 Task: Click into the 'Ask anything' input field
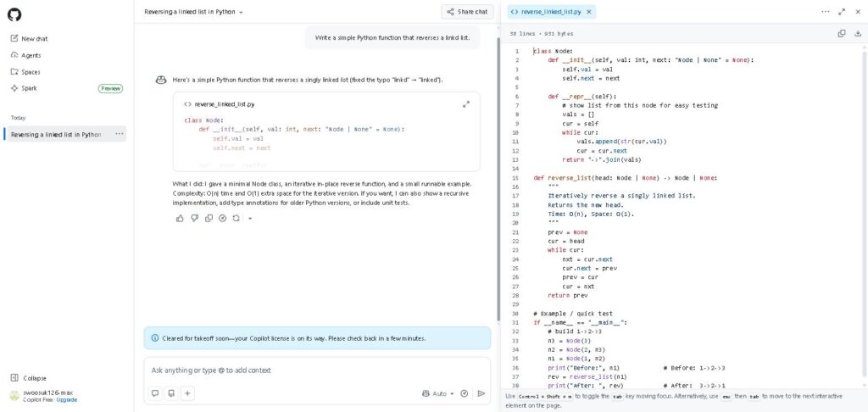pos(317,370)
